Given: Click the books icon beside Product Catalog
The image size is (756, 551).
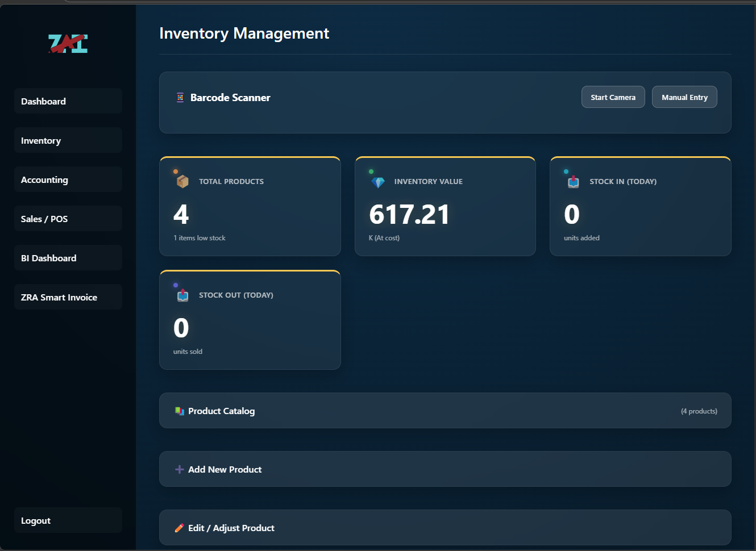Looking at the screenshot, I should click(179, 410).
